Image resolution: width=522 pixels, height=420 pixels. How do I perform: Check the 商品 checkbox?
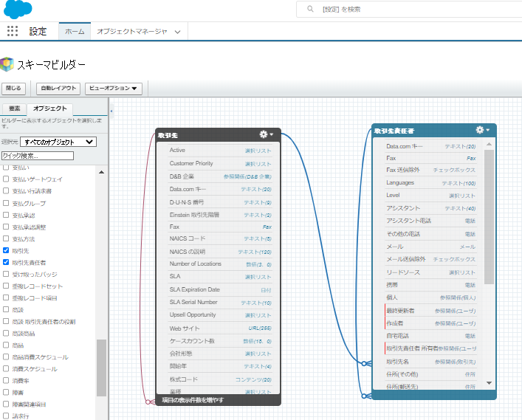(6, 345)
